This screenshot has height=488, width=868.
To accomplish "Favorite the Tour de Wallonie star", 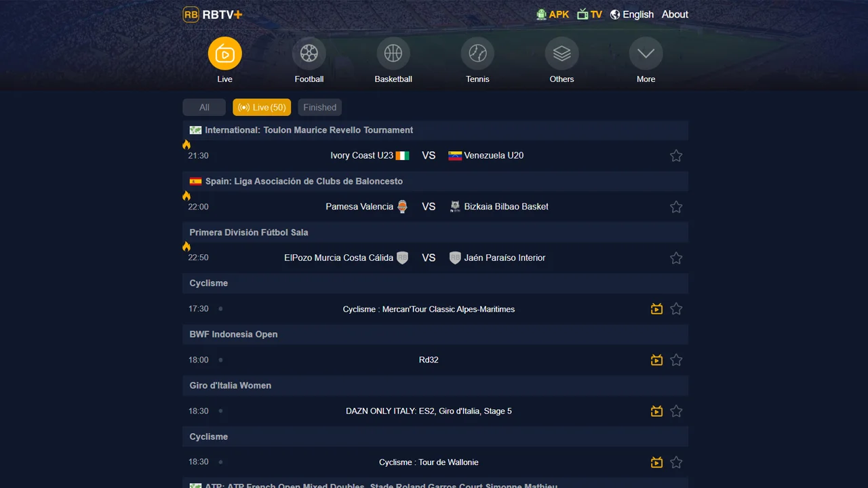I will coord(676,462).
